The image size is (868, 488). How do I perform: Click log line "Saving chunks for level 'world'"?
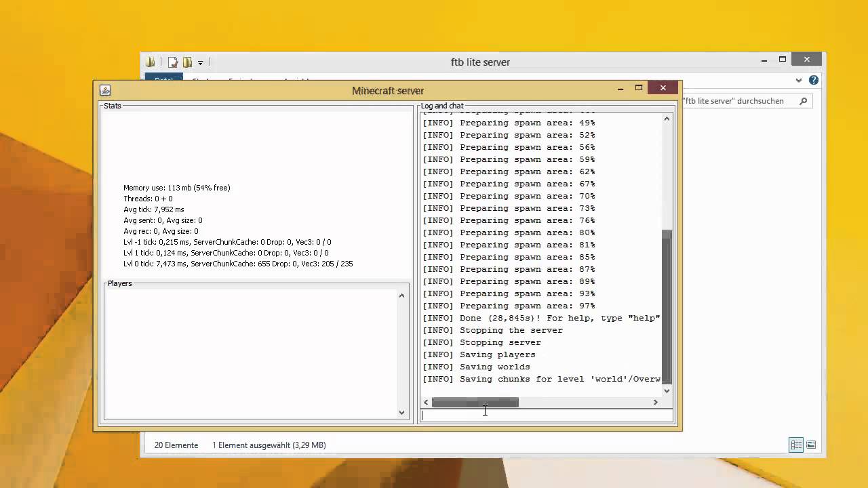tap(541, 379)
